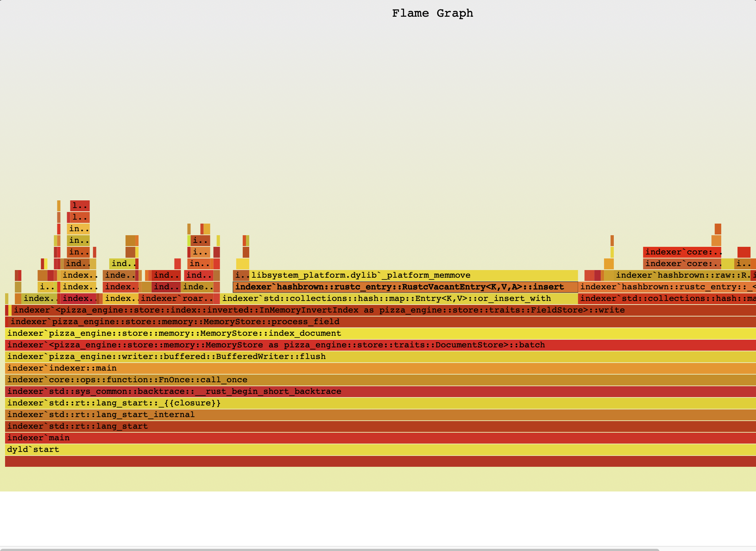Click the small yellow frame above memmove
756x551 pixels.
click(x=243, y=264)
